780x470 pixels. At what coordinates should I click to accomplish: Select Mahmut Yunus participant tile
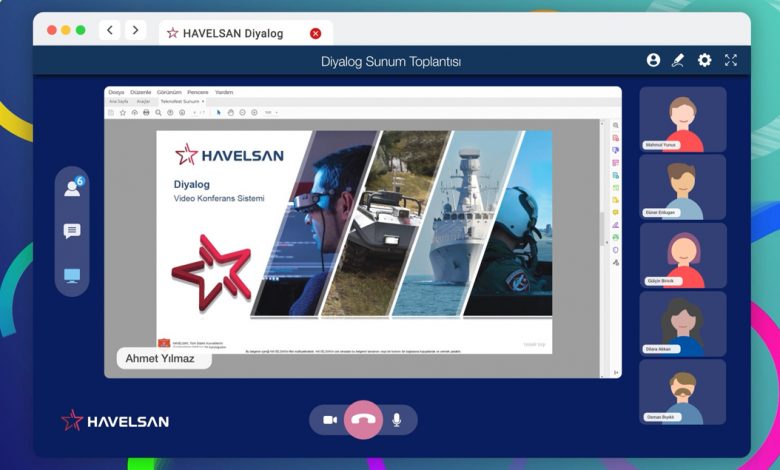pos(683,119)
